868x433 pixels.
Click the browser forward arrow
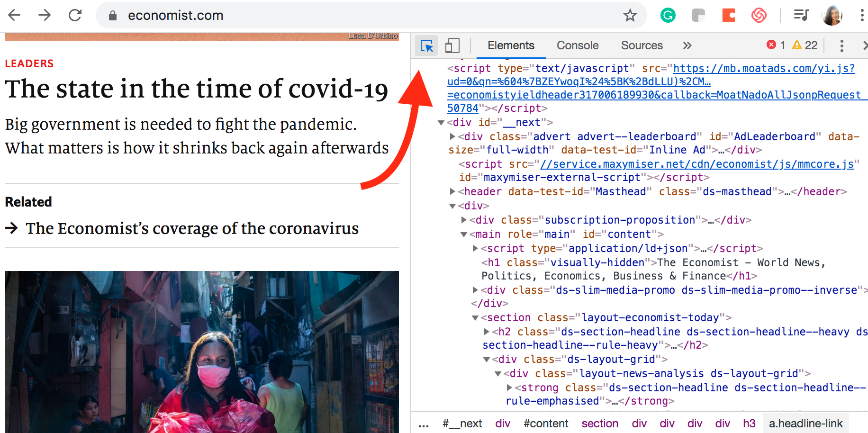click(45, 15)
